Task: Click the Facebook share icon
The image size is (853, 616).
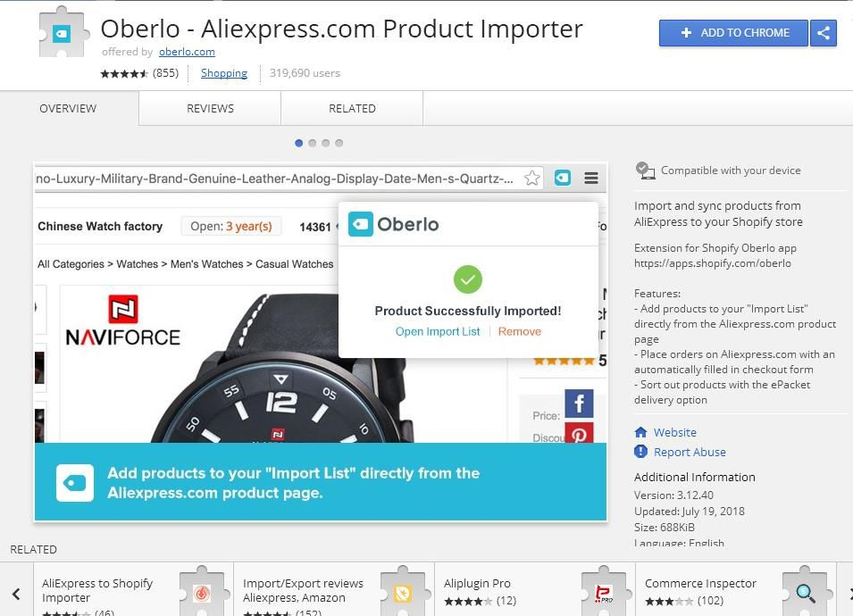Action: click(579, 404)
